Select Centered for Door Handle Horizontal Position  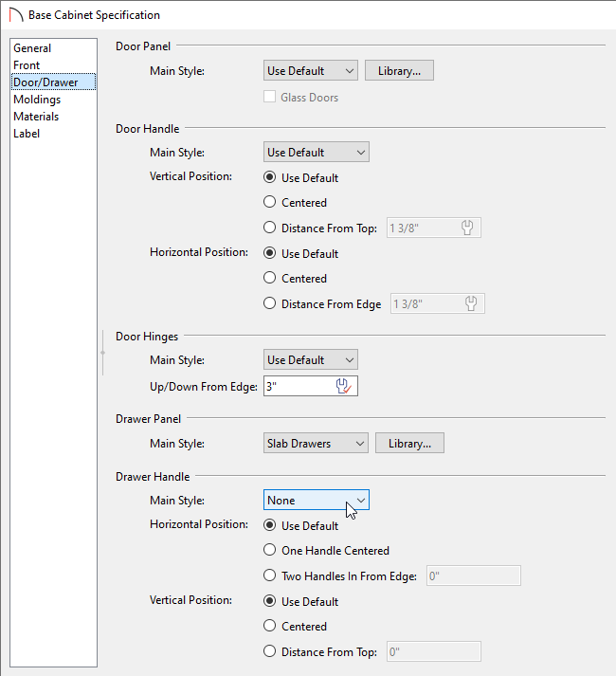(x=269, y=278)
